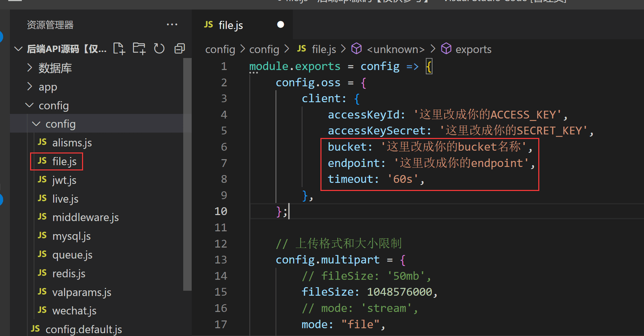Image resolution: width=644 pixels, height=336 pixels.
Task: Click first config segment in breadcrumb
Action: coord(220,49)
